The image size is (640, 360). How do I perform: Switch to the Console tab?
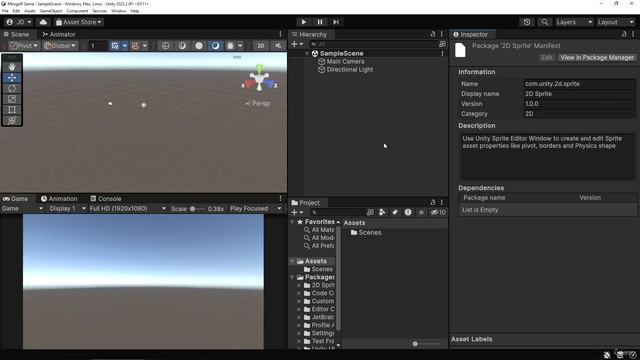coord(106,199)
